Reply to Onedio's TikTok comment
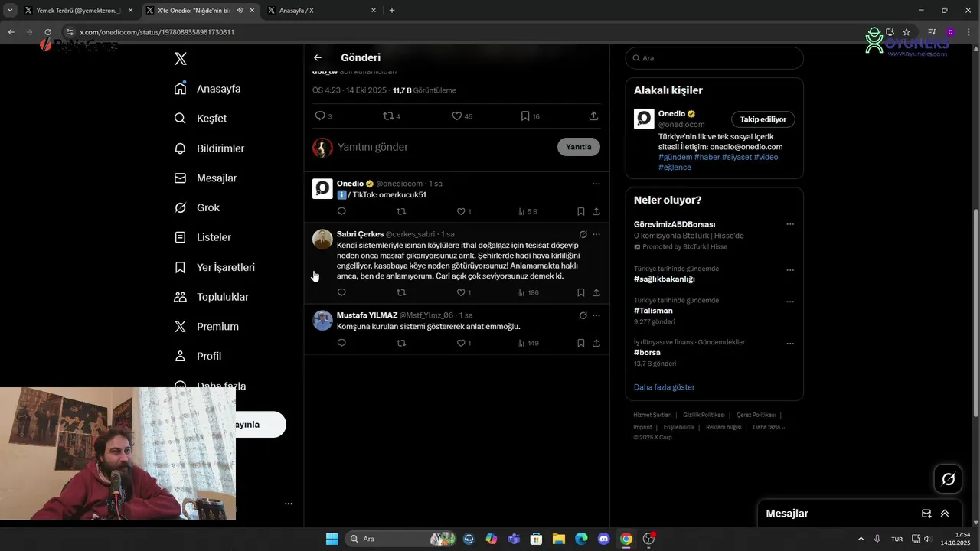Screen dimensions: 980x551 (341, 211)
